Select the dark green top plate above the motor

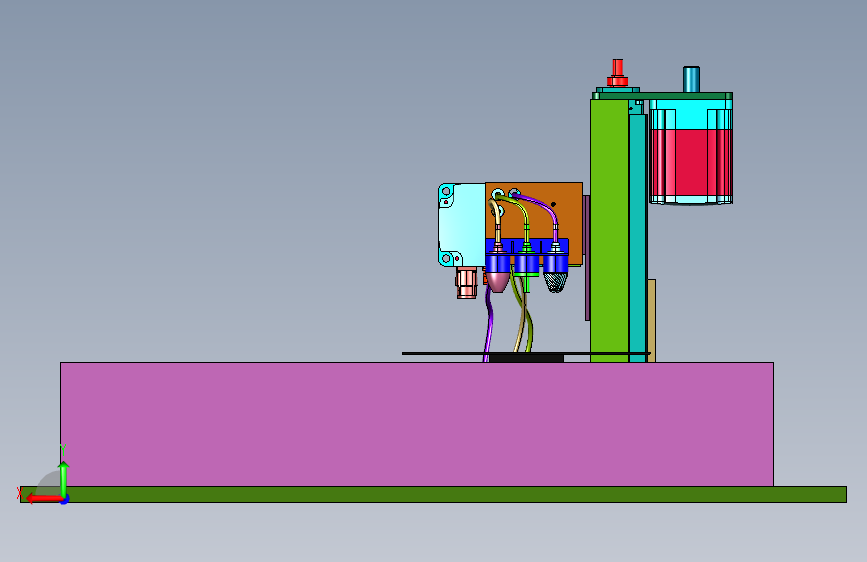pyautogui.click(x=664, y=96)
